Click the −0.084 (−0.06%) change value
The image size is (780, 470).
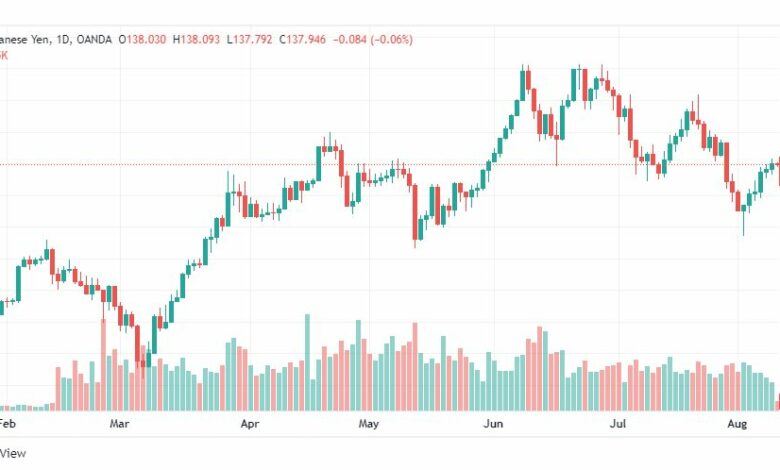point(373,39)
